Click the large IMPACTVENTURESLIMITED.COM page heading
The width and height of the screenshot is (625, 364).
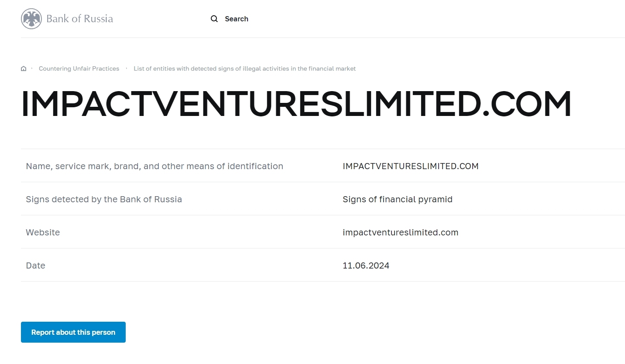[296, 105]
